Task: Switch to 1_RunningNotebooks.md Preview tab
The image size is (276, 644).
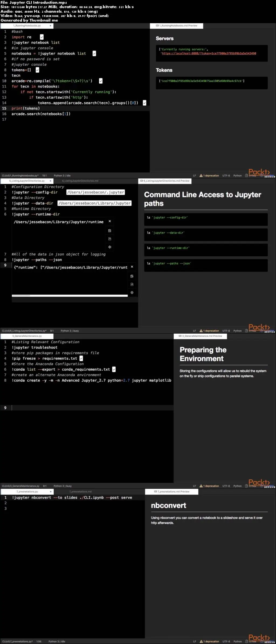Action: pos(177,26)
